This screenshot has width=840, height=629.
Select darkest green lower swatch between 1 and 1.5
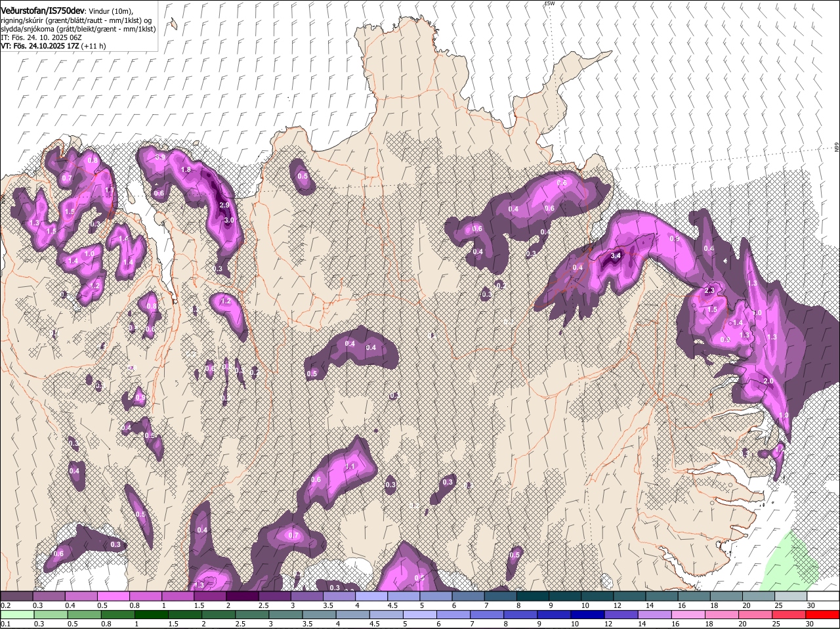tap(152, 615)
